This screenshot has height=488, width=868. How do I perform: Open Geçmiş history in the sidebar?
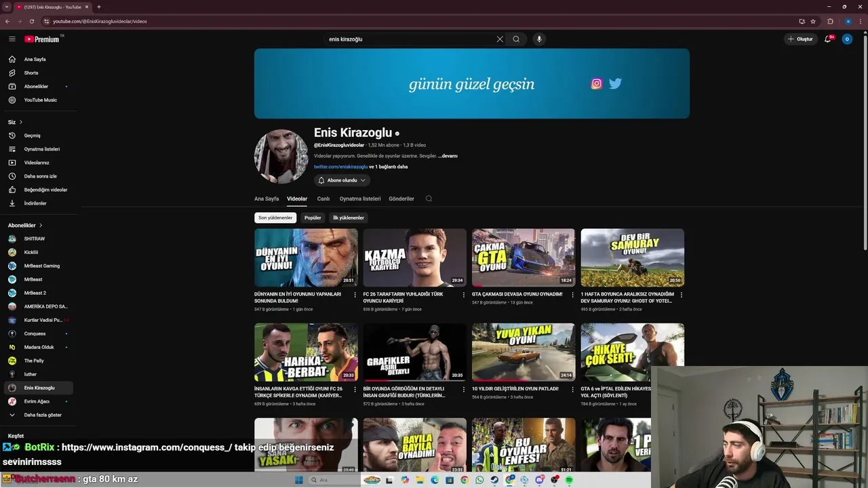click(38, 136)
